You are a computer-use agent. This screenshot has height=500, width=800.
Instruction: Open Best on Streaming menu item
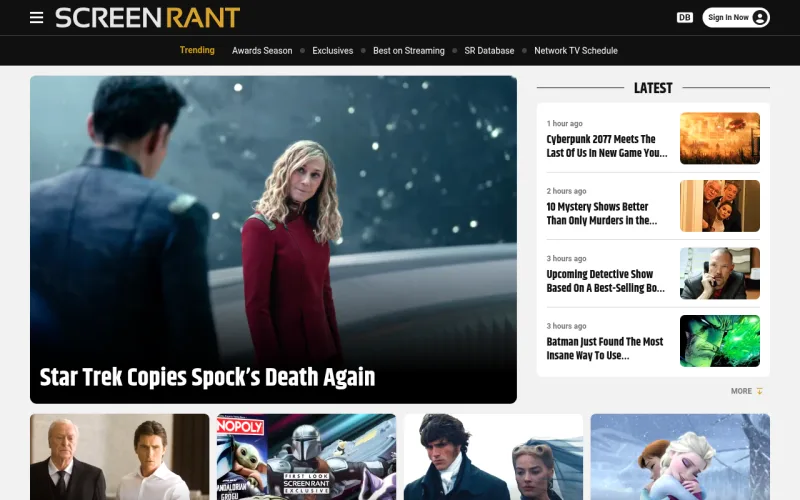point(409,51)
